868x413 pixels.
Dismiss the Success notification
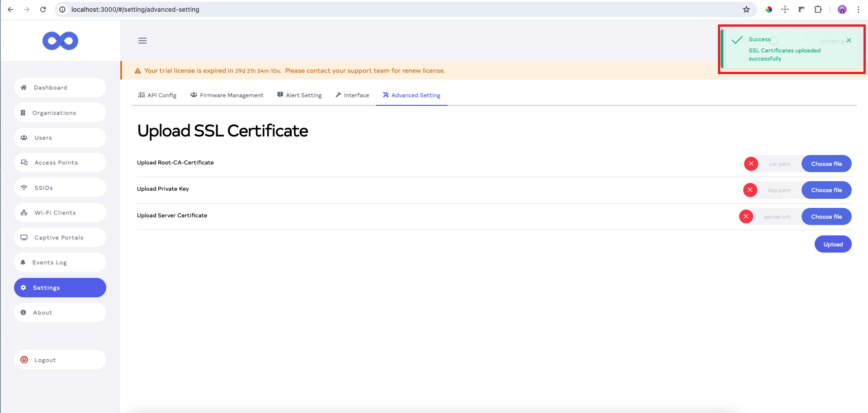pyautogui.click(x=849, y=40)
